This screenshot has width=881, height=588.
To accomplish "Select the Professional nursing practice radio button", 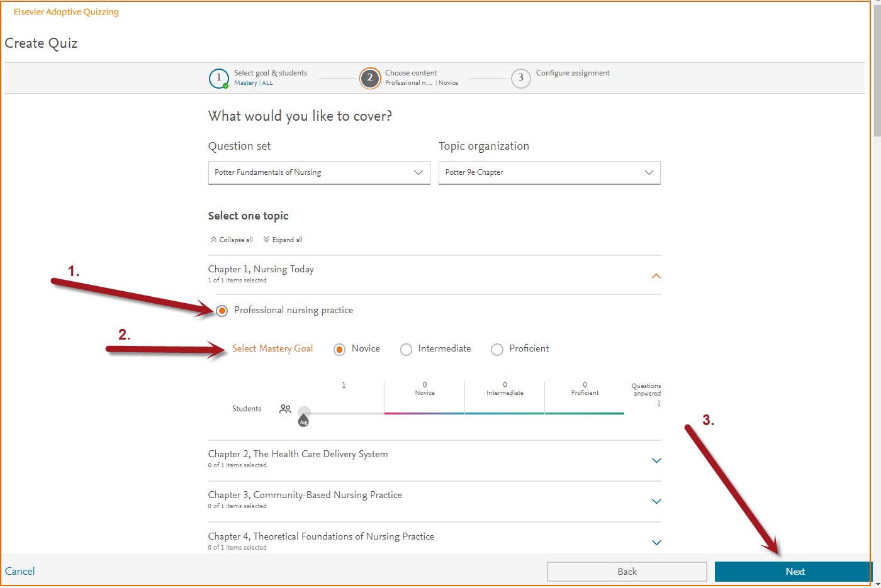I will pos(222,310).
